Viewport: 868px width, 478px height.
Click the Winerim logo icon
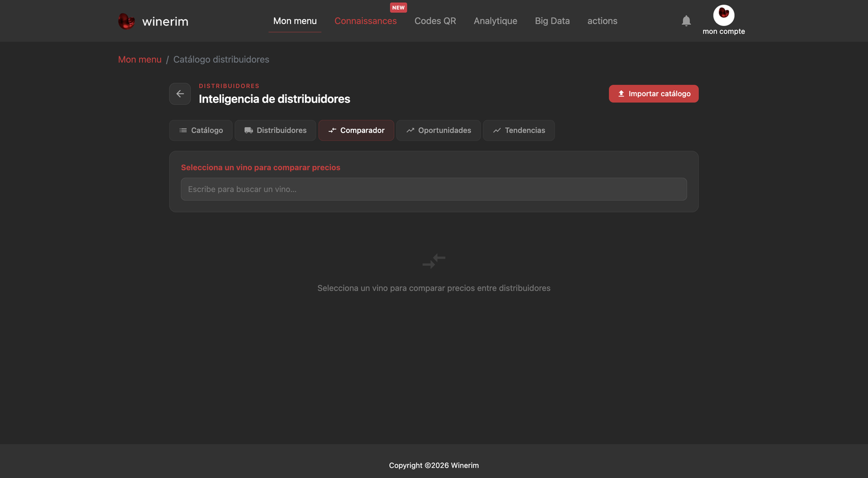pyautogui.click(x=126, y=21)
